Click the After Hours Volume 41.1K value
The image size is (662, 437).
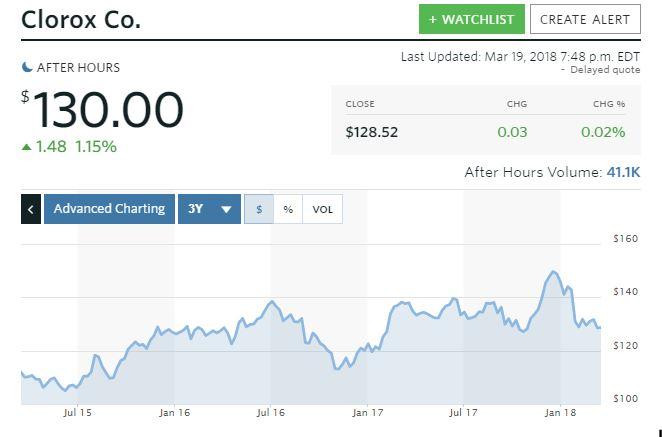click(x=623, y=172)
